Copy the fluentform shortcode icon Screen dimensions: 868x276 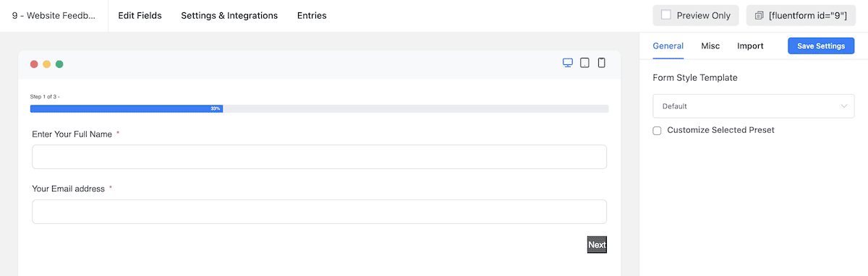pyautogui.click(x=759, y=15)
